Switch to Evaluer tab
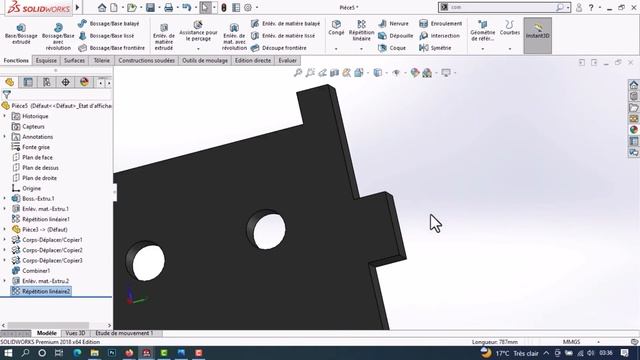Image resolution: width=640 pixels, height=360 pixels. coord(287,60)
